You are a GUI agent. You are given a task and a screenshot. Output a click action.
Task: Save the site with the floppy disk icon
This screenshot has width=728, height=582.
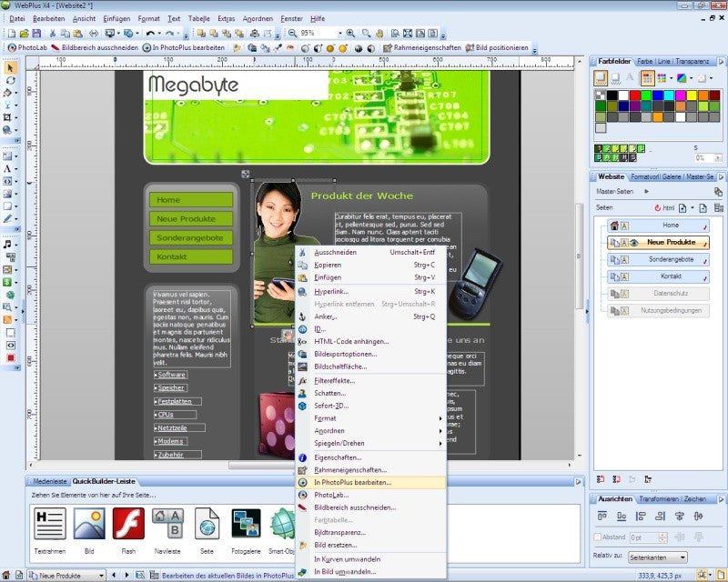pyautogui.click(x=36, y=34)
